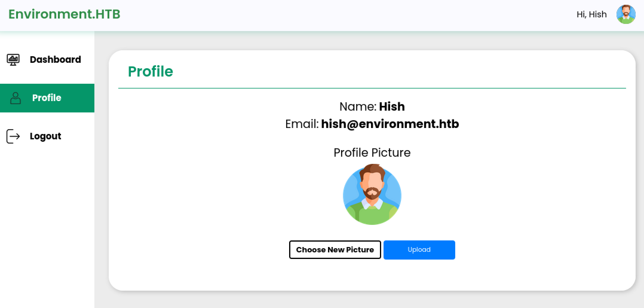The image size is (644, 308).
Task: Click the Dashboard monitor chart icon
Action: tap(13, 60)
